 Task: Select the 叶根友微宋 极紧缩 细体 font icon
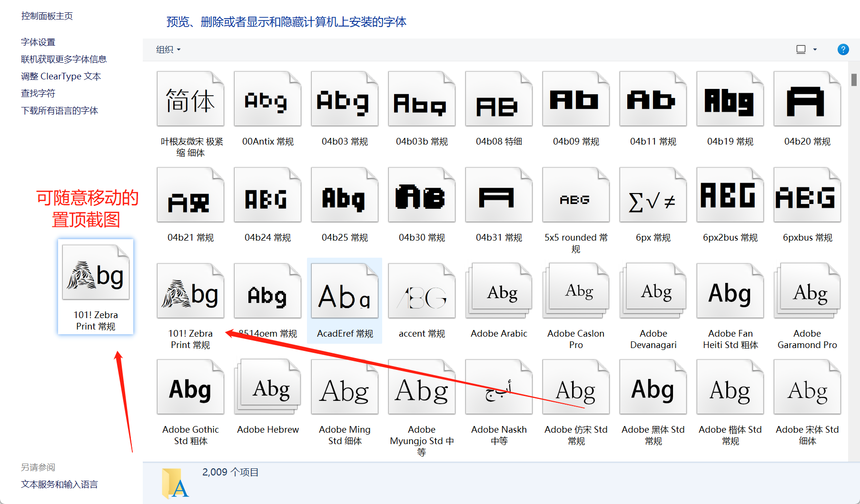click(190, 99)
